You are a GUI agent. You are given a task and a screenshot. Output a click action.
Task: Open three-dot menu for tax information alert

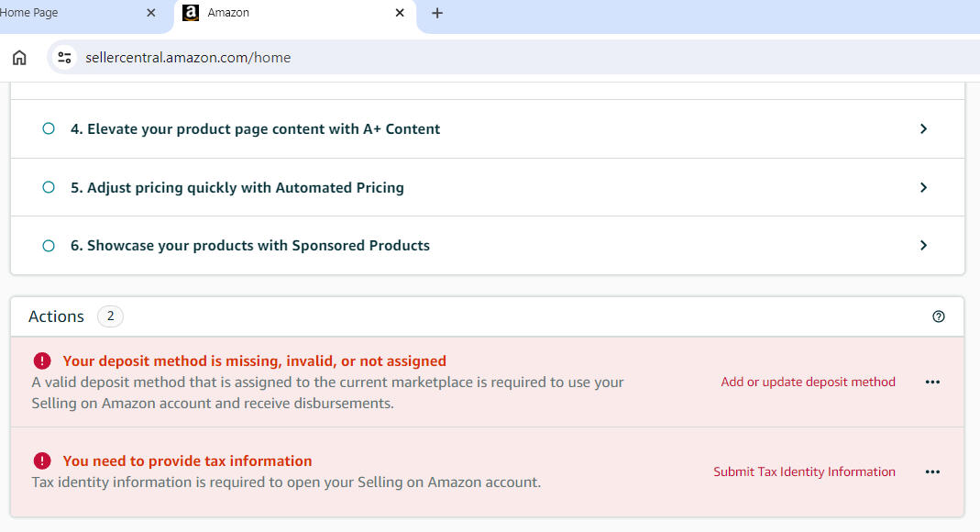tap(932, 472)
